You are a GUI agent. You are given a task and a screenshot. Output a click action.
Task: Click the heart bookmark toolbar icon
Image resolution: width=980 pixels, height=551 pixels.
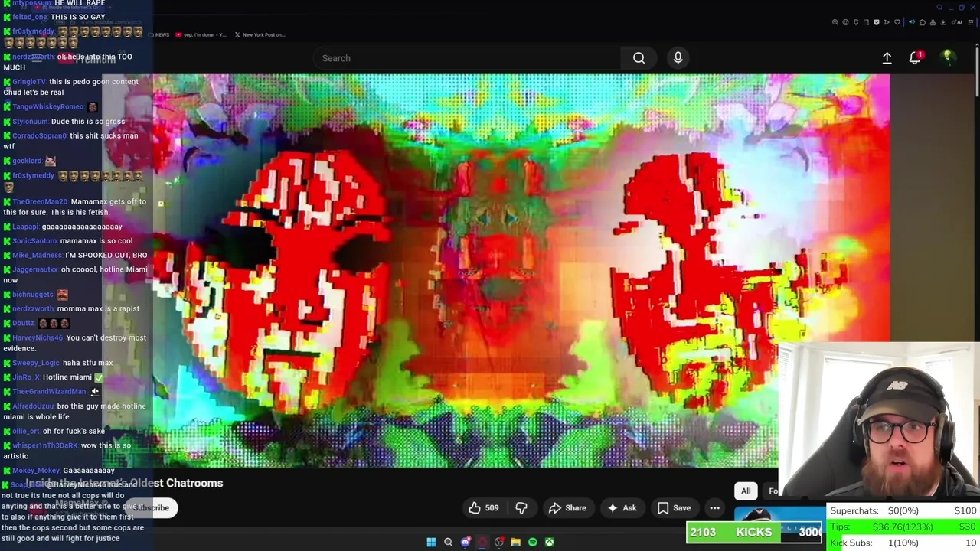pos(897,22)
